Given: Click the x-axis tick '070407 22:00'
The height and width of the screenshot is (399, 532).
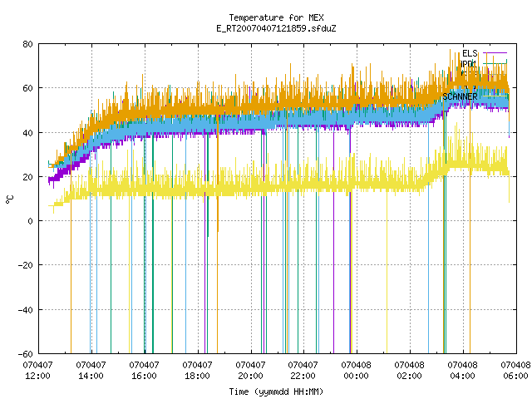Looking at the screenshot, I should (x=303, y=371).
